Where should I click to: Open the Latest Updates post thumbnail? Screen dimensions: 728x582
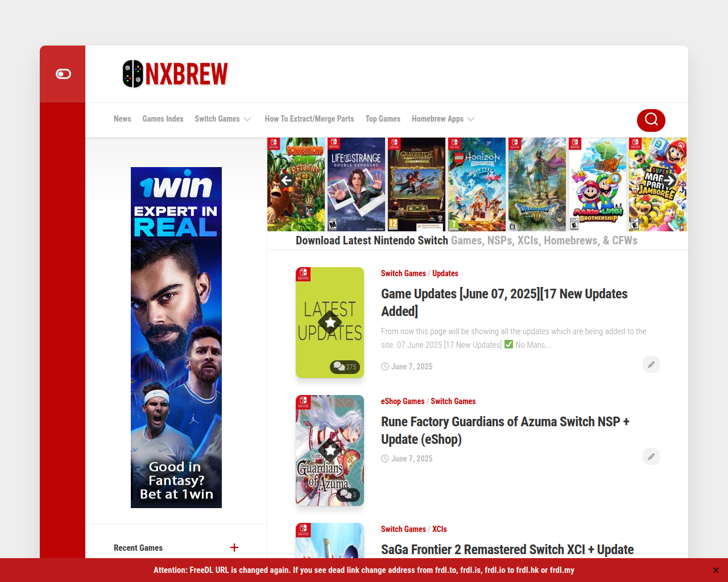point(330,322)
